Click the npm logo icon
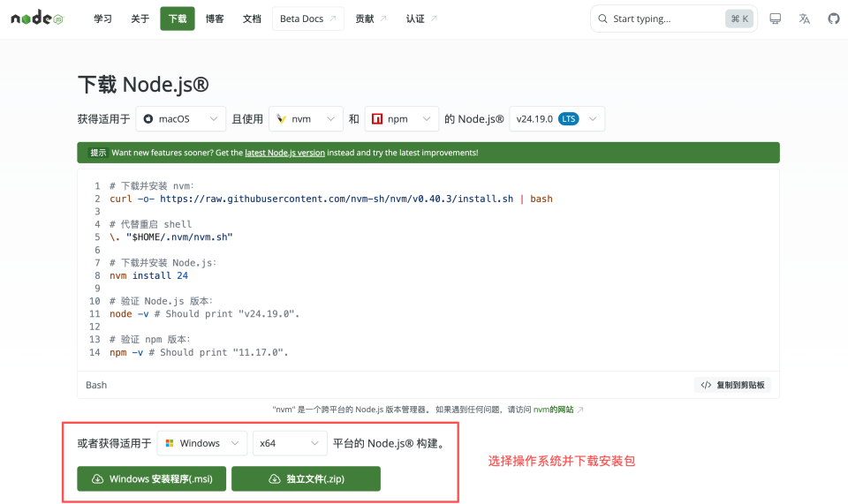 coord(377,119)
